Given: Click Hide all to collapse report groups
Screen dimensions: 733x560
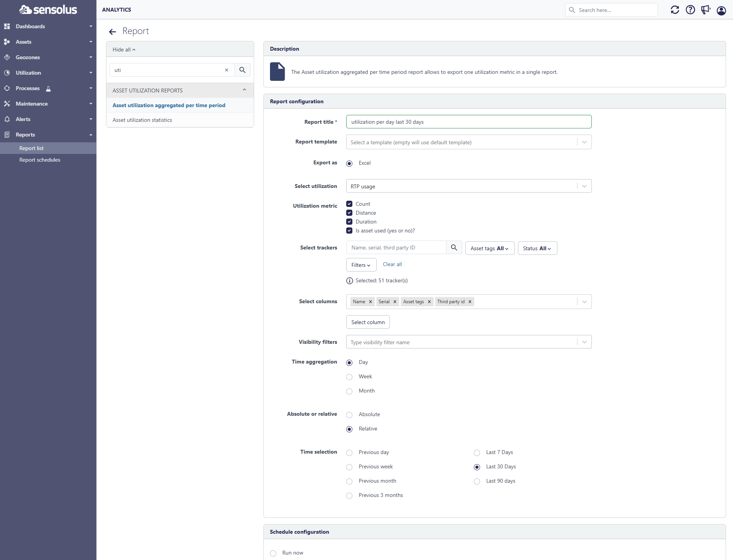Looking at the screenshot, I should [124, 50].
